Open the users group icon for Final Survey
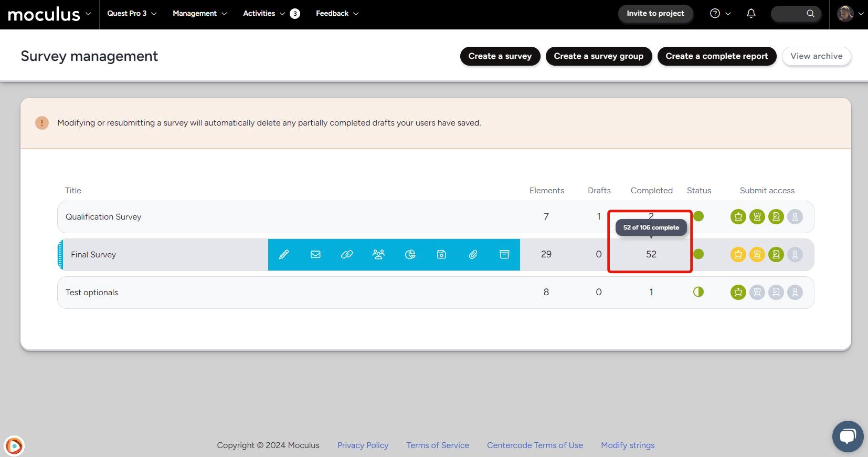 point(378,255)
